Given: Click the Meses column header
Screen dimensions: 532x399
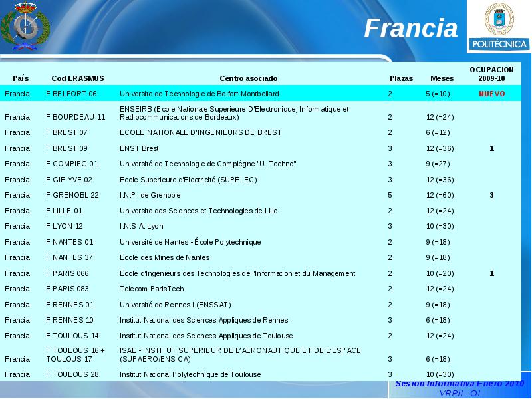Looking at the screenshot, I should (x=442, y=78).
